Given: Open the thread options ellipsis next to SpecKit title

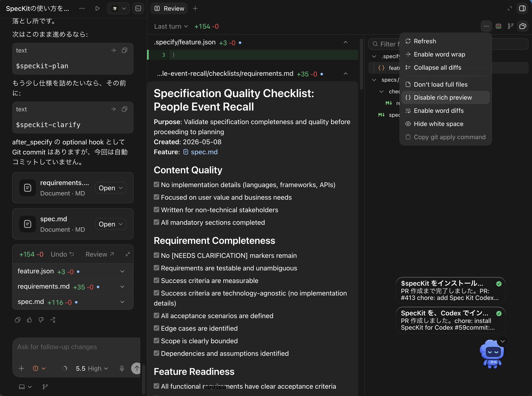Looking at the screenshot, I should (x=82, y=8).
